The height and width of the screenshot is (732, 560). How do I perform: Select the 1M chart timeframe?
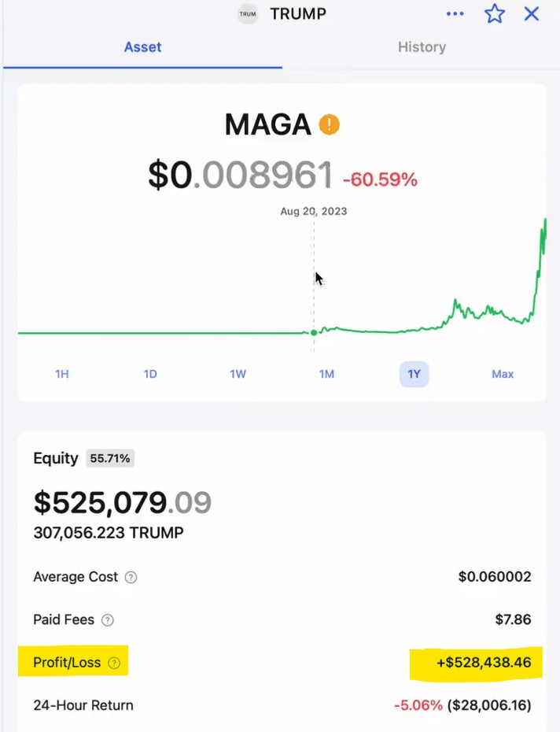tap(326, 374)
